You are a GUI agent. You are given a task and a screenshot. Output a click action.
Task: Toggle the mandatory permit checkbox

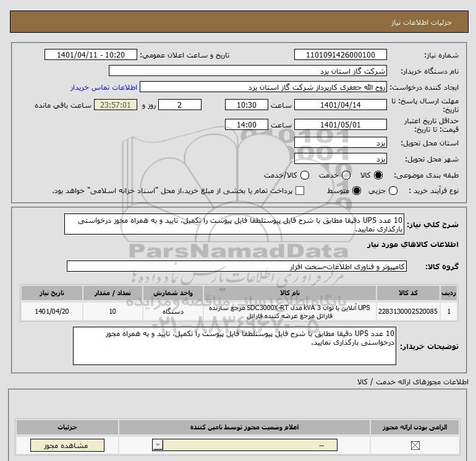pos(415,446)
